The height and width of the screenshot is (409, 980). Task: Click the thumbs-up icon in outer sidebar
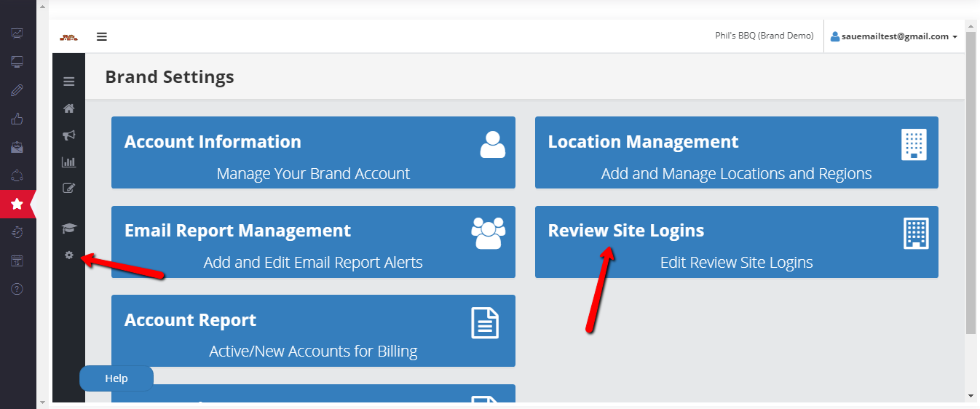pyautogui.click(x=17, y=119)
